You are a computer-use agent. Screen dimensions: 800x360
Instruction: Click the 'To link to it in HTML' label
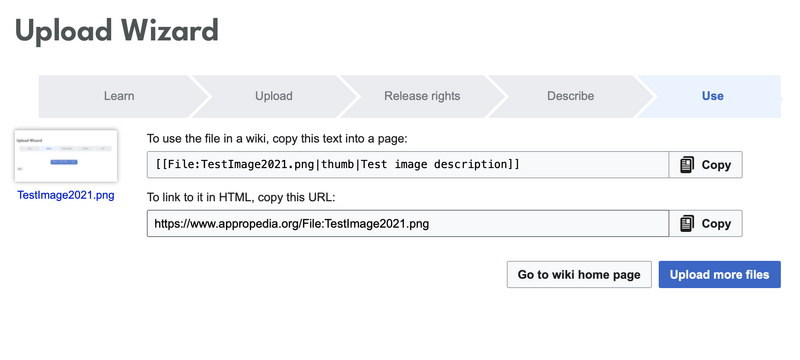(241, 197)
